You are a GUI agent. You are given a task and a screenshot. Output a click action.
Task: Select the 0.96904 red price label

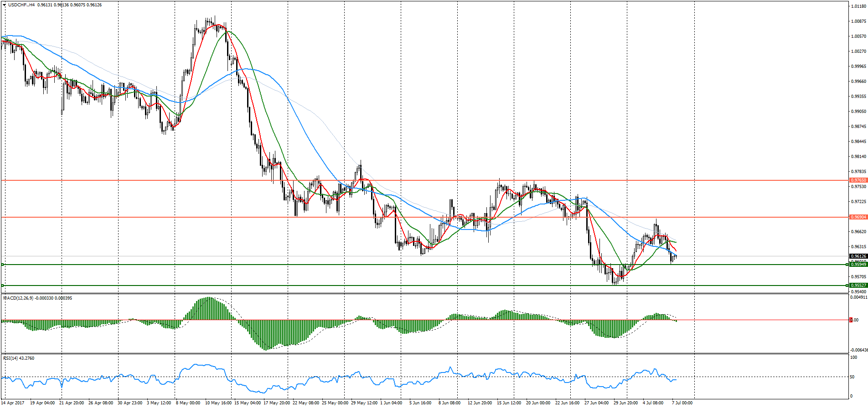click(858, 217)
